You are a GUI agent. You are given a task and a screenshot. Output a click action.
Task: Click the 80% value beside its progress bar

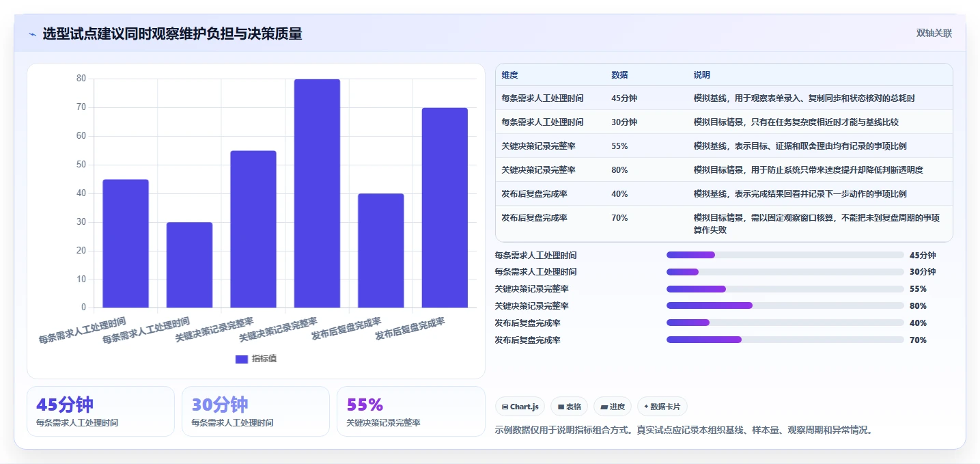[x=918, y=306]
